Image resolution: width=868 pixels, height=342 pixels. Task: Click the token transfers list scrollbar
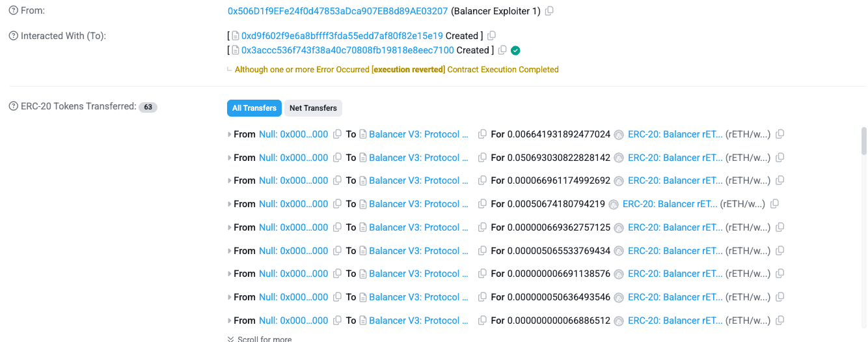point(863,141)
